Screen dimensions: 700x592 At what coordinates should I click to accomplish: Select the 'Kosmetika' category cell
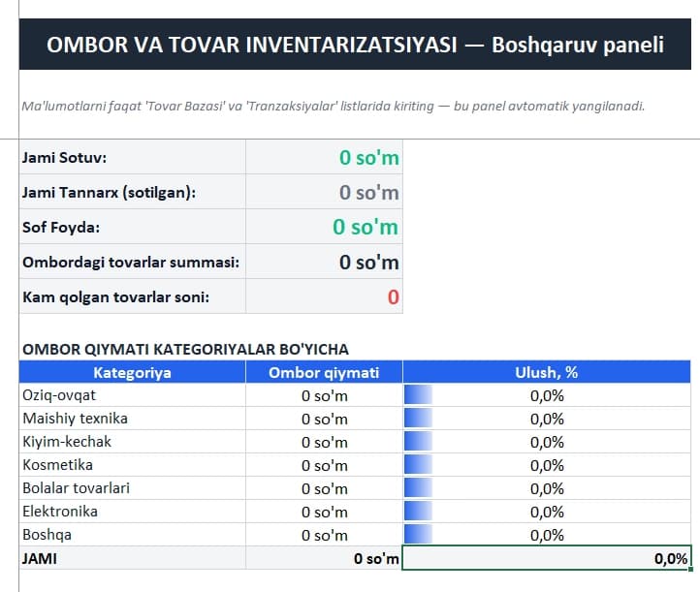133,465
